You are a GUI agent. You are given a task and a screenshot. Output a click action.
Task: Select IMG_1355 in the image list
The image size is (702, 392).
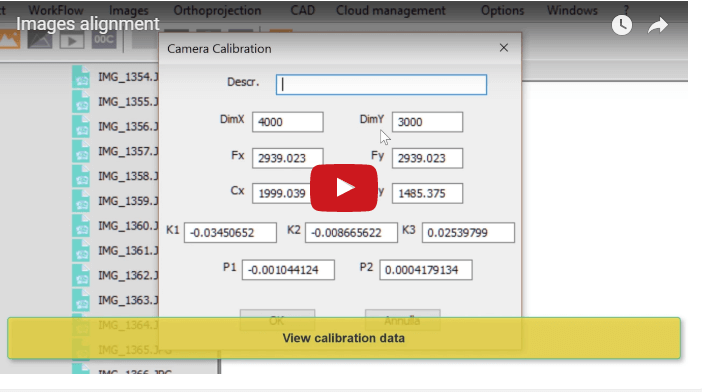tap(115, 102)
